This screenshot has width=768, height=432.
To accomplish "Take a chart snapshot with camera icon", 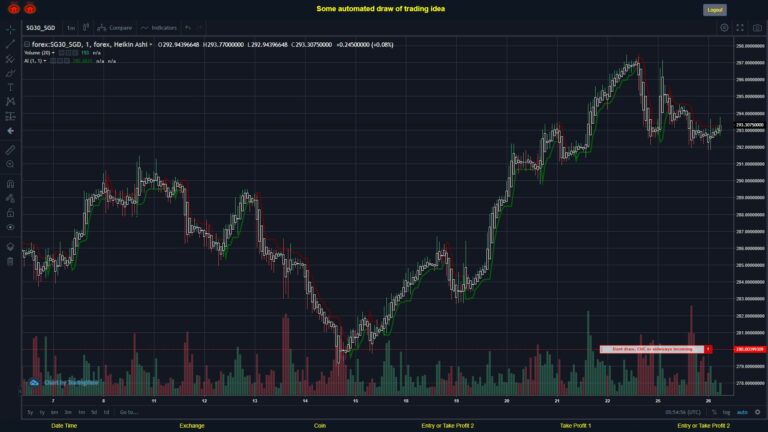I will tap(757, 28).
